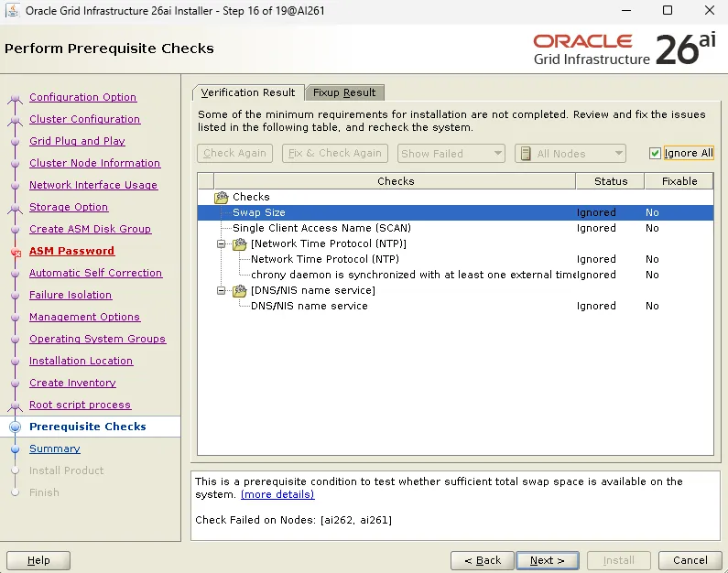The width and height of the screenshot is (728, 573).
Task: Click the DNS/NIS name service folder icon
Action: tap(240, 290)
